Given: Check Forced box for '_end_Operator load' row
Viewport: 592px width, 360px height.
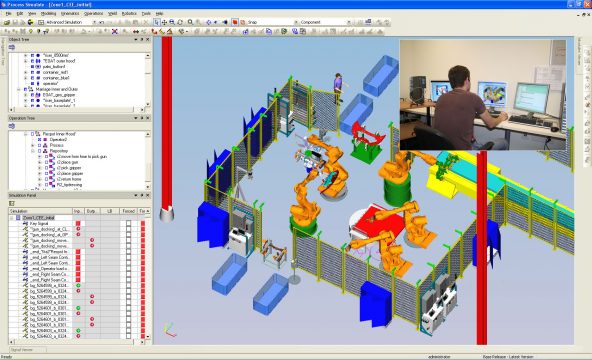Looking at the screenshot, I should click(128, 269).
